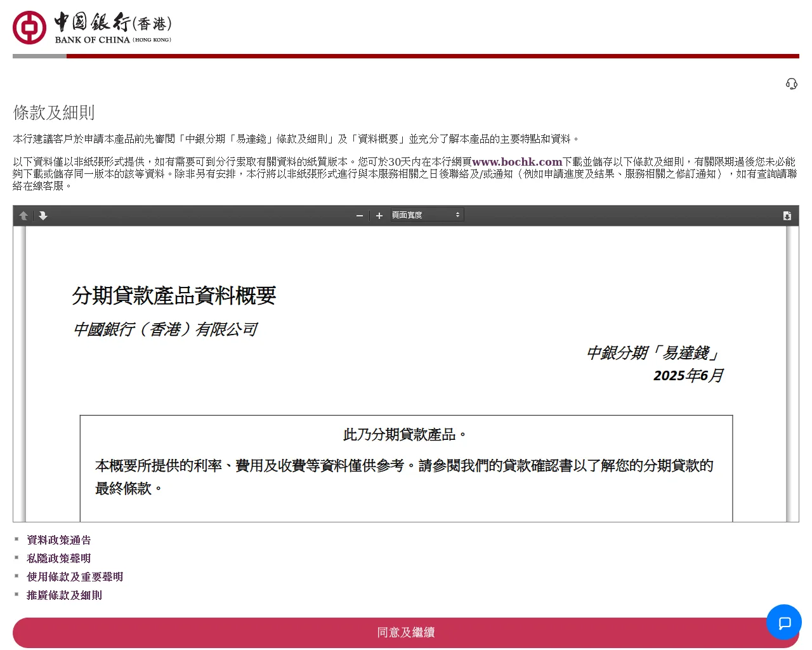The height and width of the screenshot is (650, 812).
Task: Open the 資料政策通告 link
Action: 59,540
